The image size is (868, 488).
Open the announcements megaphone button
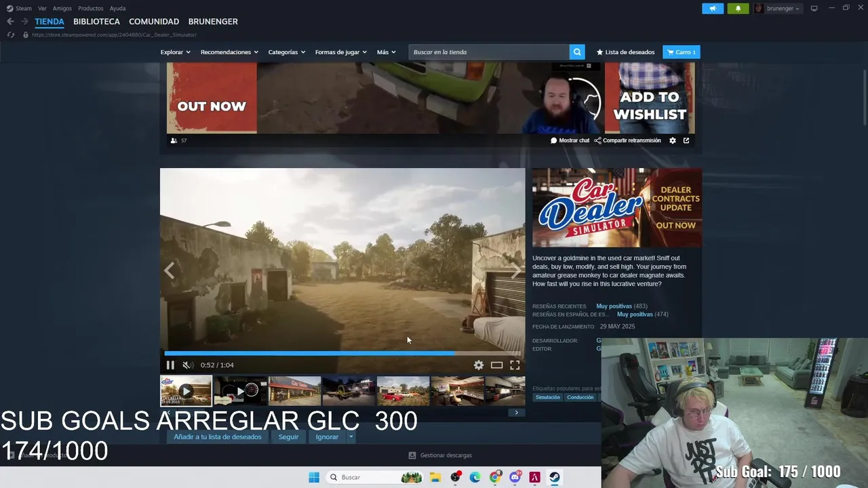pos(713,8)
